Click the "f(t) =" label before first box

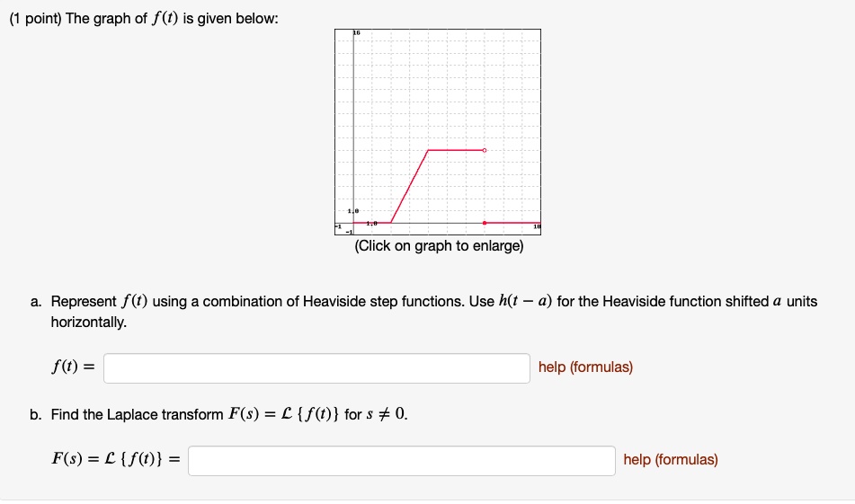coord(73,367)
